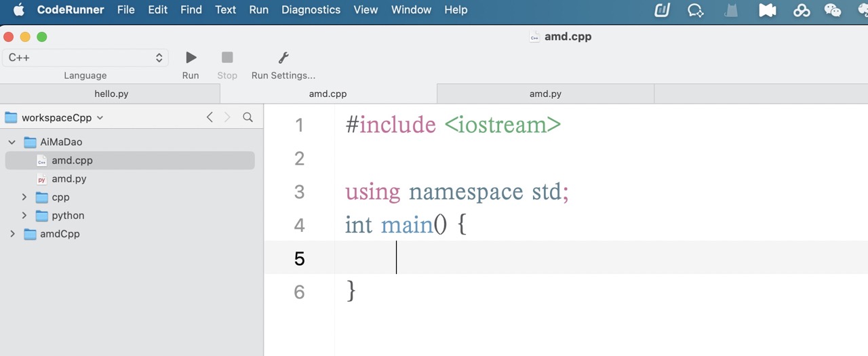The width and height of the screenshot is (868, 356).
Task: Click the red close window button
Action: [8, 37]
